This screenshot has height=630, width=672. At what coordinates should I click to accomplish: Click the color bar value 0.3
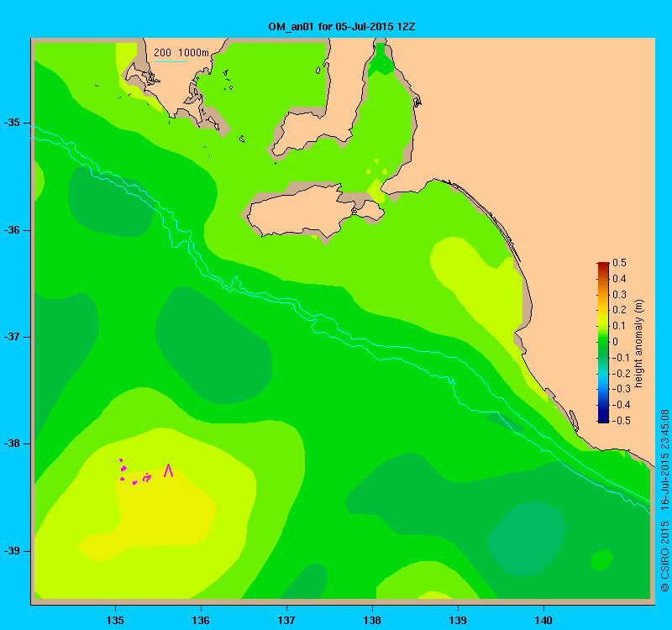pos(619,295)
